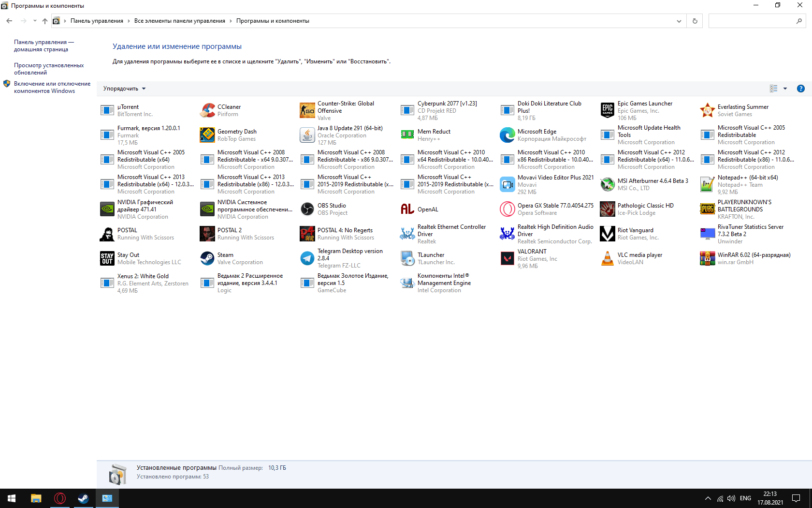Viewport: 812px width, 508px height.
Task: Select the RivaTuner Statistics Server icon
Action: (x=708, y=234)
